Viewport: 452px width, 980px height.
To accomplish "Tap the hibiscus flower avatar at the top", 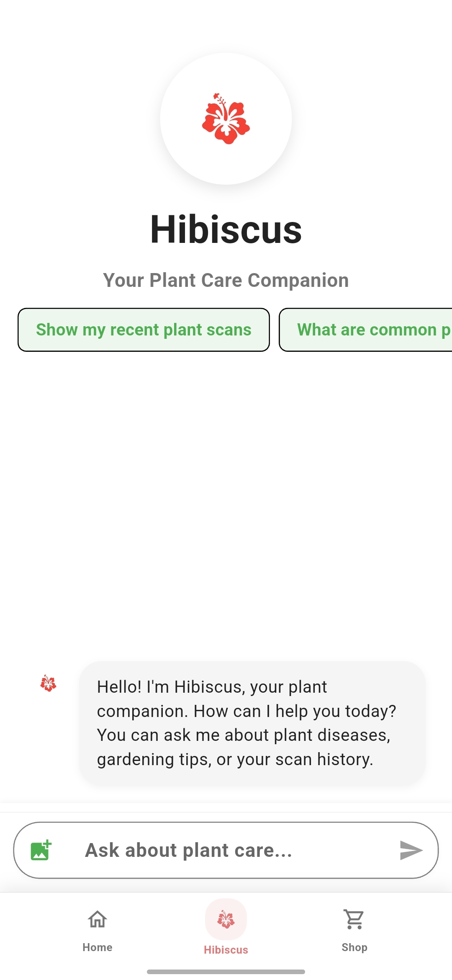I will click(x=225, y=119).
